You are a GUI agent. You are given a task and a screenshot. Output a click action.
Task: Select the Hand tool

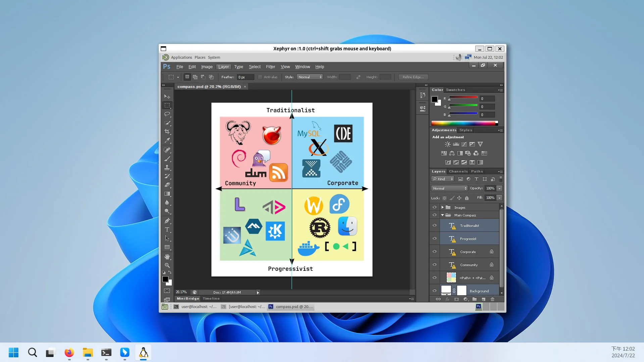[167, 257]
